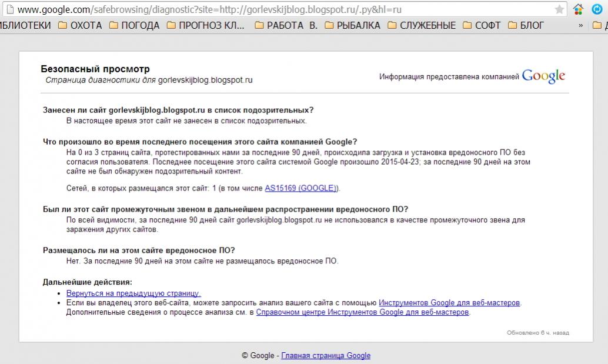Click the page icon before the URL
Viewport: 608px width, 364px height.
click(x=9, y=10)
